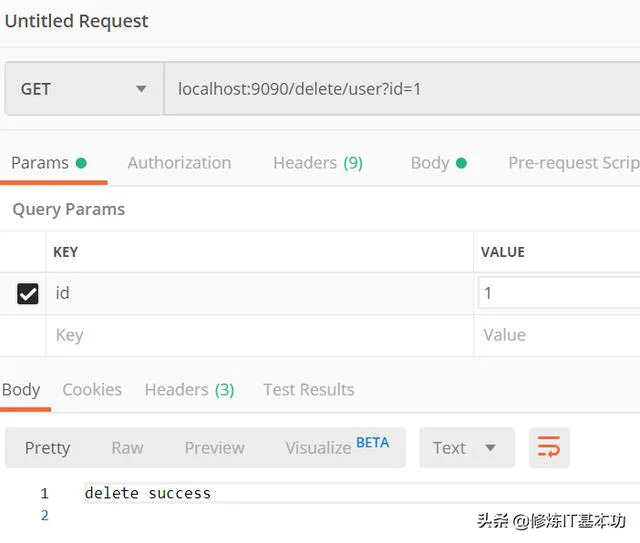This screenshot has height=543, width=640.
Task: Open the response Headers (3) tab
Action: click(x=190, y=390)
